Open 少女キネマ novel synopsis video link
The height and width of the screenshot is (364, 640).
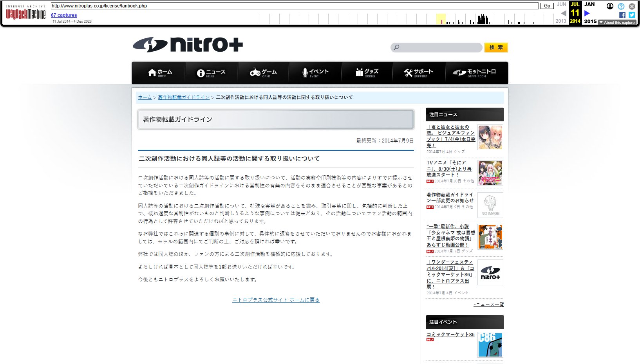click(451, 236)
